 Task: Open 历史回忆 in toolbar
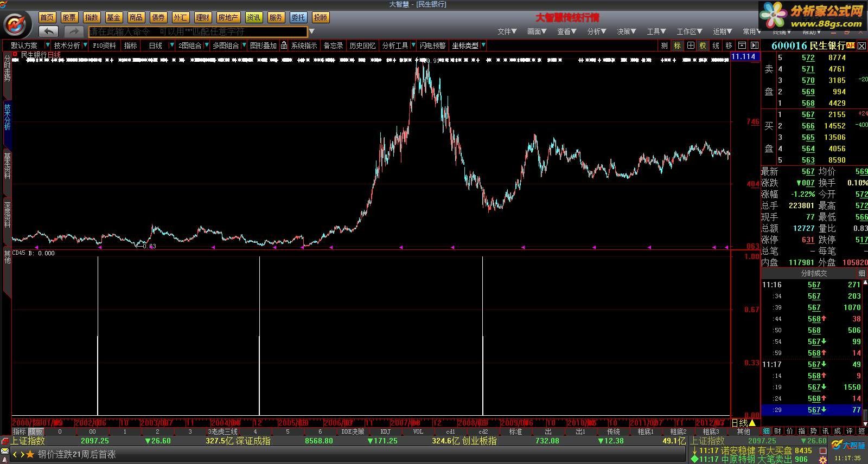pos(362,46)
